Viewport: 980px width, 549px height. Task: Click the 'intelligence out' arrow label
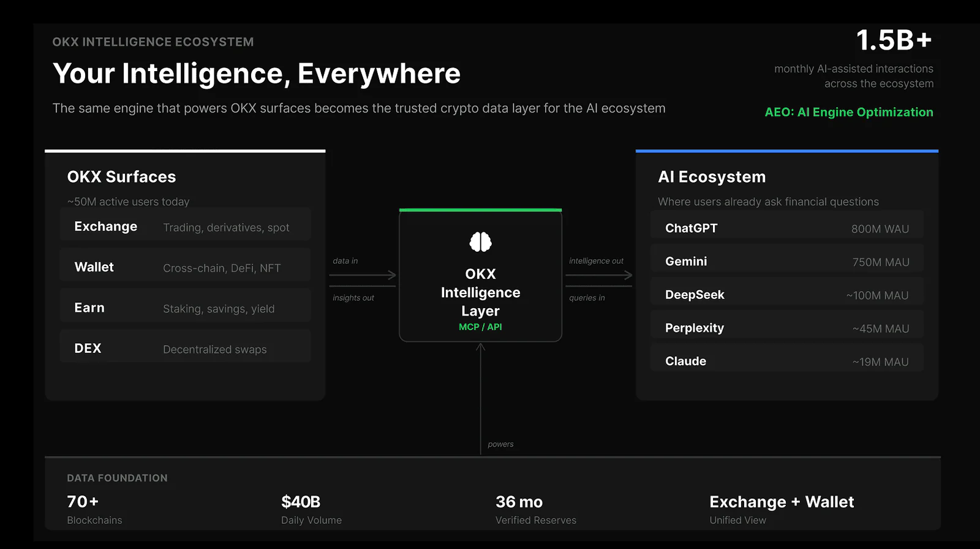click(x=596, y=261)
